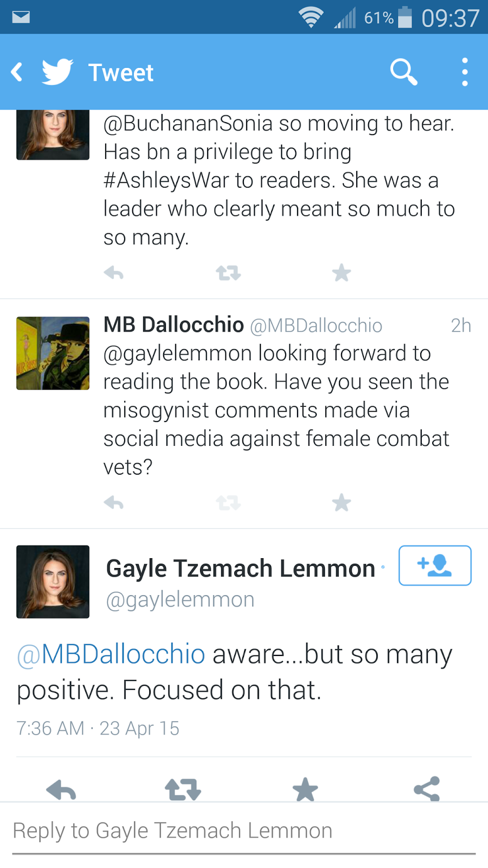The width and height of the screenshot is (488, 868).
Task: Follow Gayle Tzemach Lemmon
Action: click(435, 565)
